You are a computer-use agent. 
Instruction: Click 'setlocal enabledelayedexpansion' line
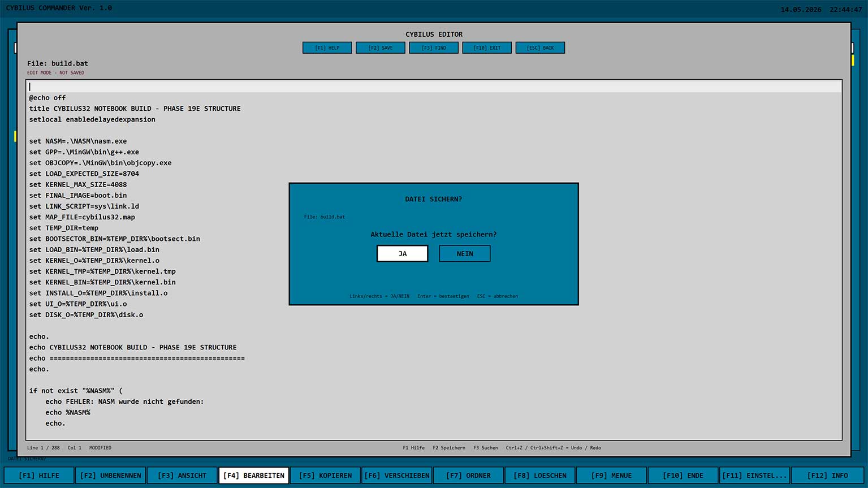(x=92, y=119)
